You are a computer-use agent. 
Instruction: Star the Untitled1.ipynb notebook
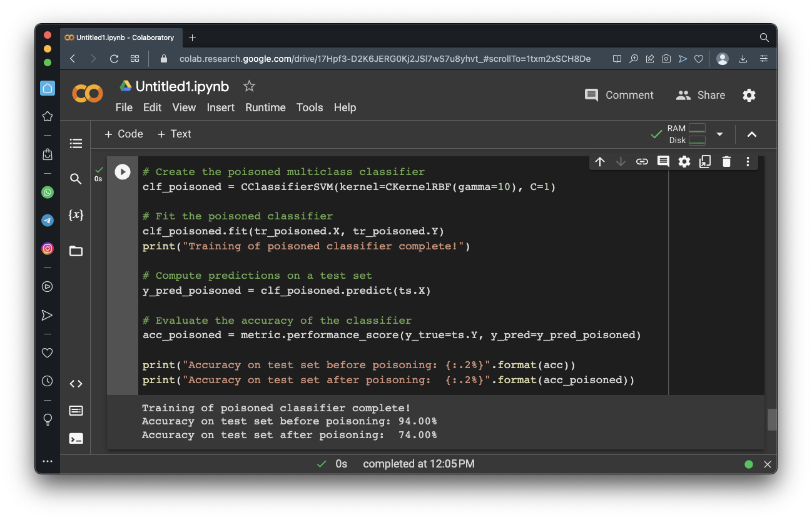click(x=249, y=86)
